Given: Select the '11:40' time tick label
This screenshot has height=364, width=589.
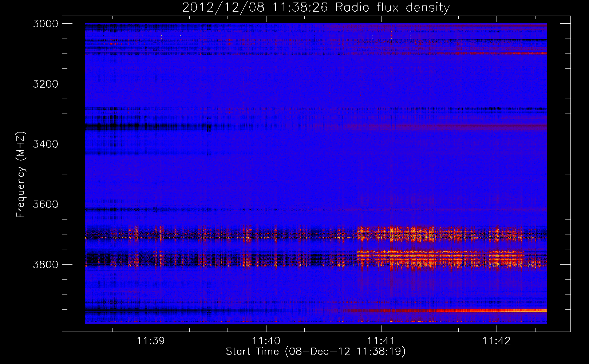Looking at the screenshot, I should coord(266,341).
